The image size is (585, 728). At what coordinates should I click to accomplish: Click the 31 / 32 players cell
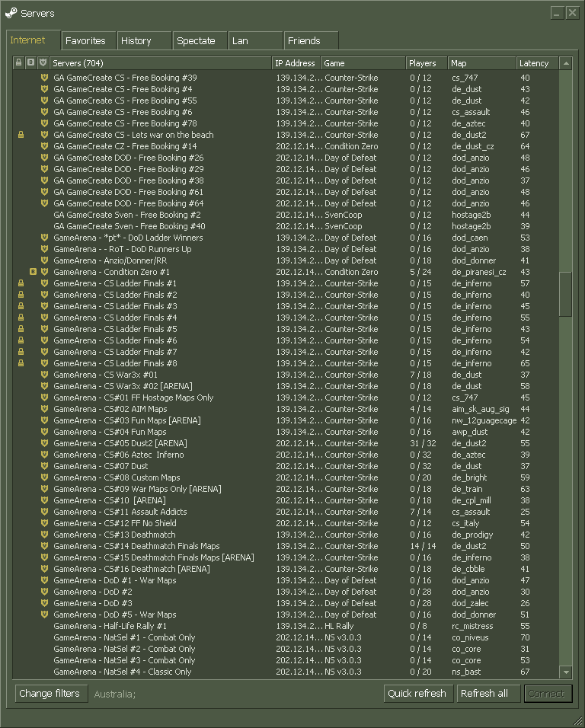[423, 443]
